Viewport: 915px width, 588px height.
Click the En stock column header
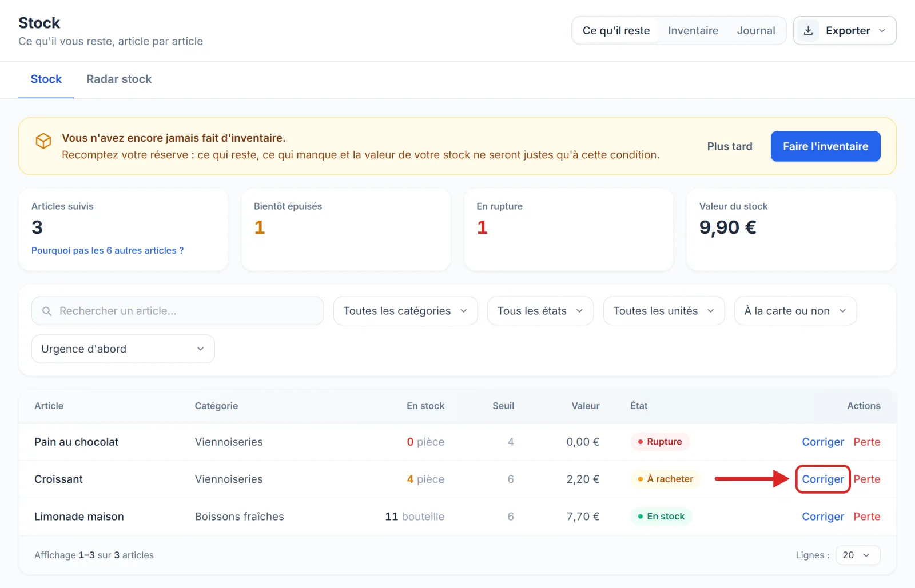click(425, 406)
